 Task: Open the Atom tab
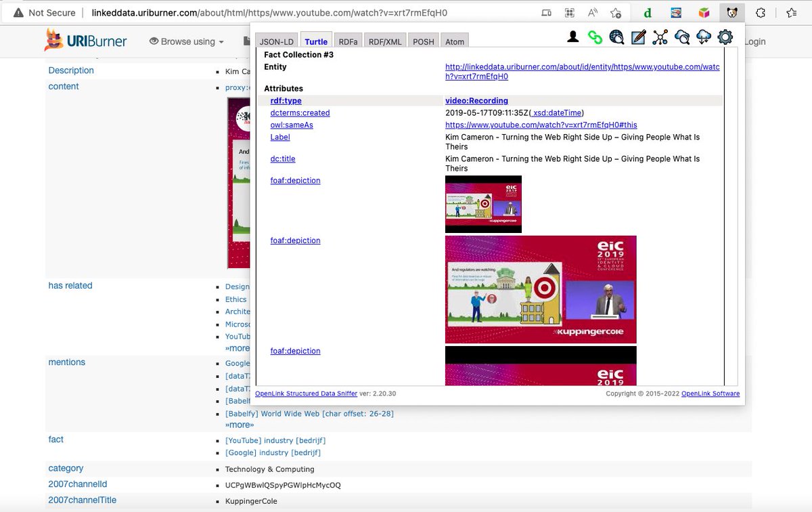pos(455,41)
